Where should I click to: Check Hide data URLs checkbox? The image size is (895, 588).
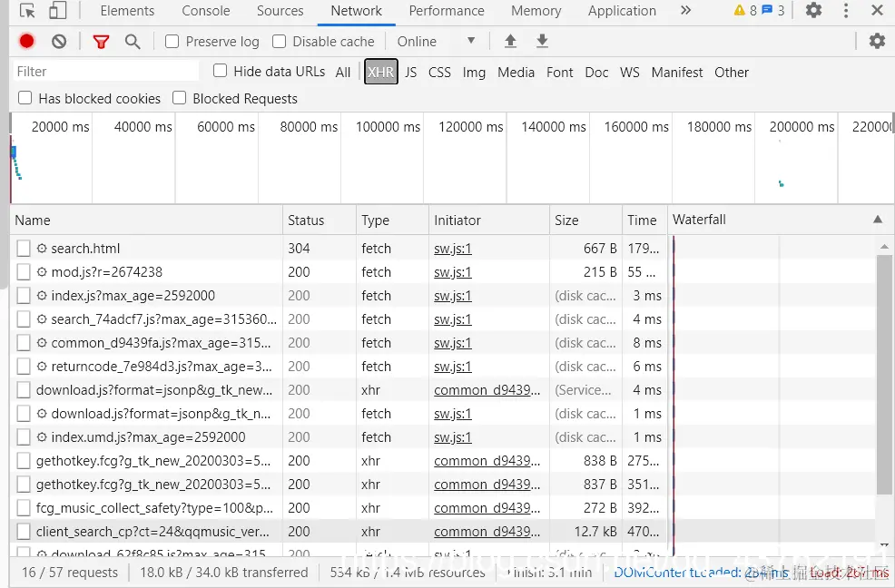(x=220, y=71)
